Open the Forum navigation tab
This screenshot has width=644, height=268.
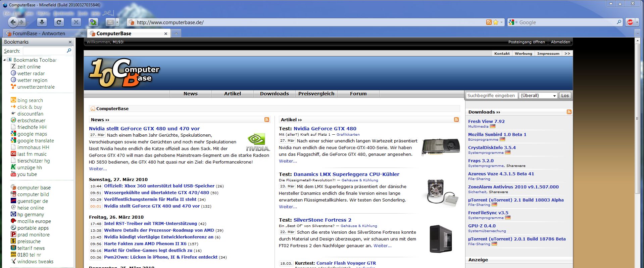click(x=358, y=94)
